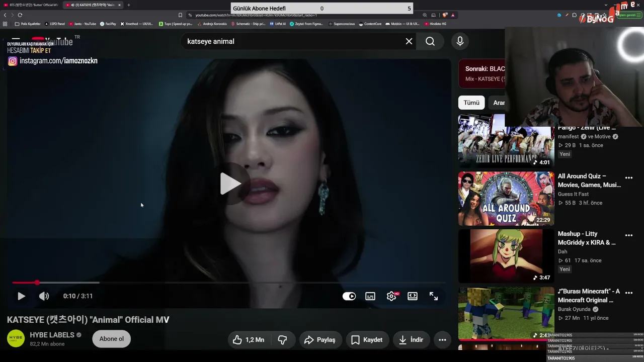
Task: Open the FaciPay bookmark
Action: click(x=108, y=24)
